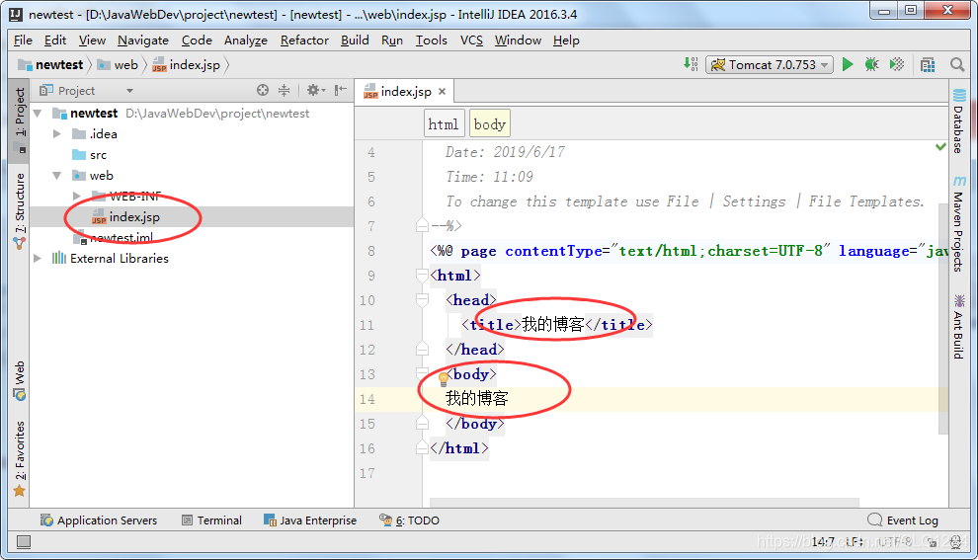Open Application Servers tool window
Image resolution: width=978 pixels, height=560 pixels.
click(x=99, y=520)
